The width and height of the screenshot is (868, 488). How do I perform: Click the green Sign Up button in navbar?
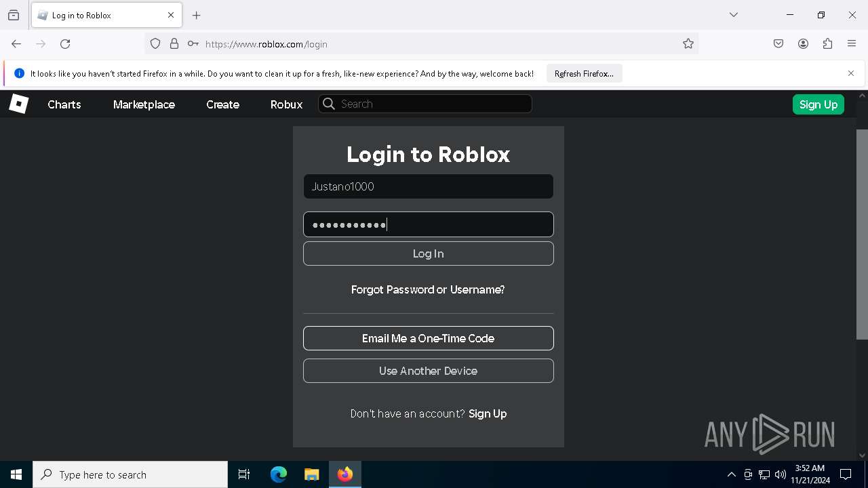pos(818,104)
